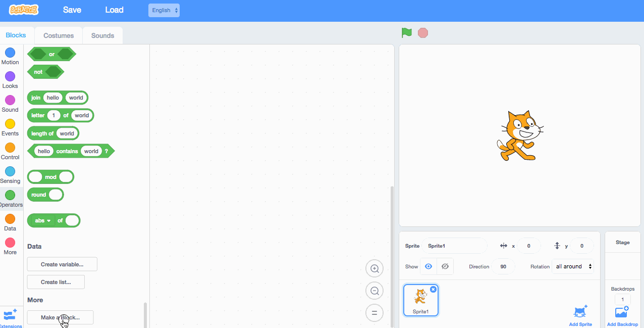The image size is (644, 328).
Task: Click the Add Backdrop icon
Action: 622,312
